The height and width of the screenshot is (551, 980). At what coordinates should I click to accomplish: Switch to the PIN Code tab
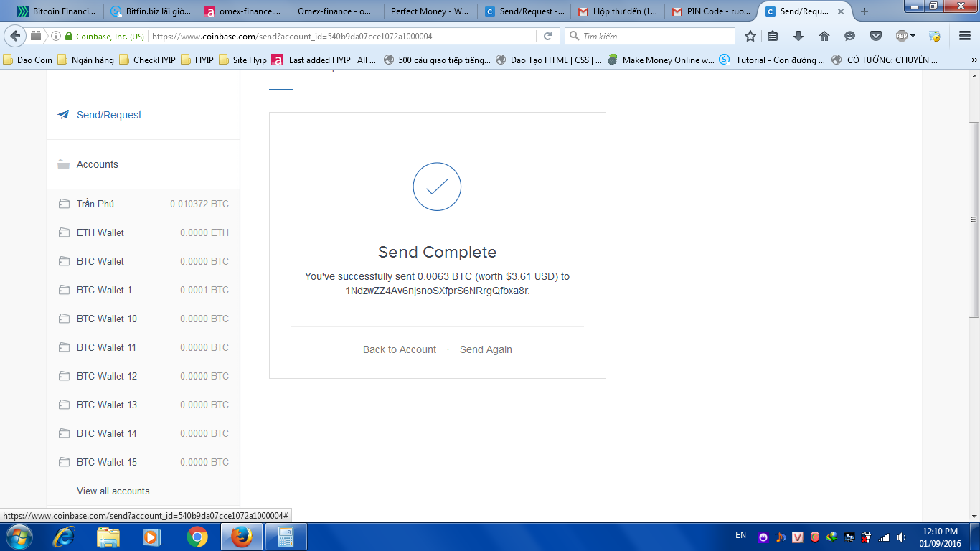point(710,11)
